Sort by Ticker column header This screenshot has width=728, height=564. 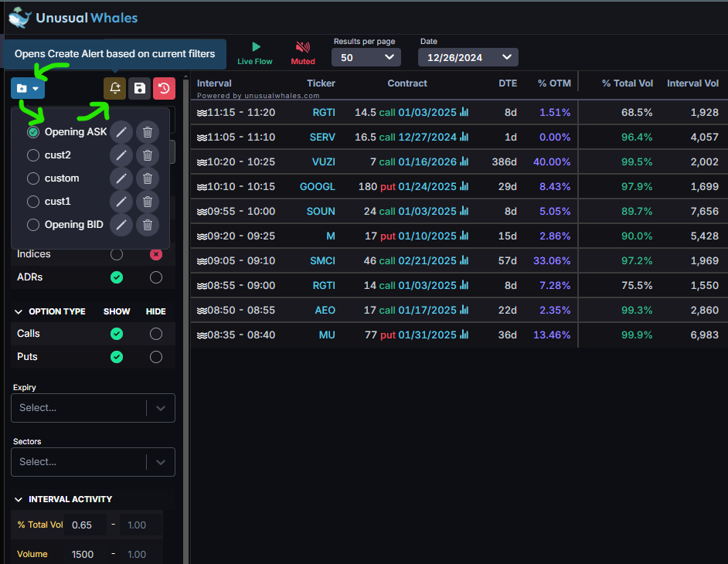click(321, 83)
